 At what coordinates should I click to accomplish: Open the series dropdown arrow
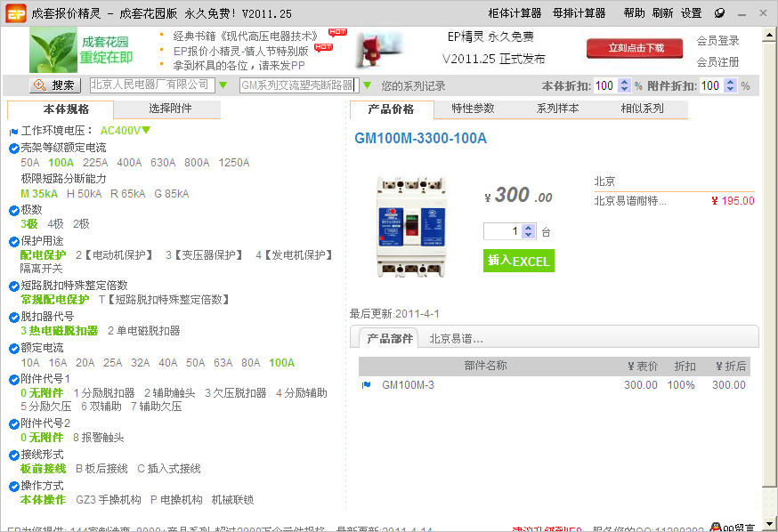[367, 85]
